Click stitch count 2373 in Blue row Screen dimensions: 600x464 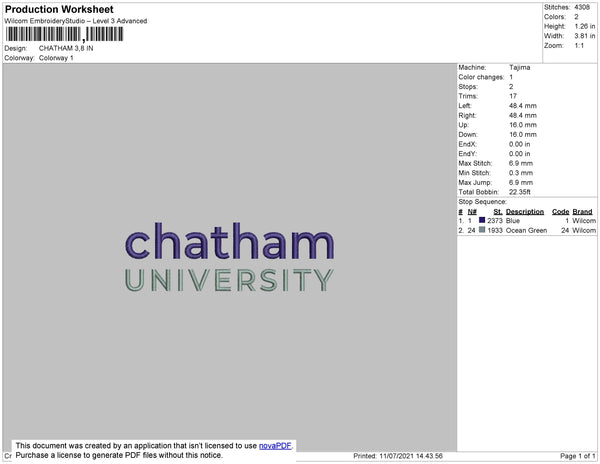495,221
